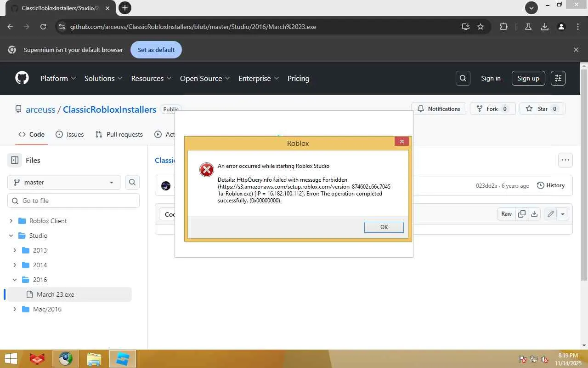The width and height of the screenshot is (588, 368).
Task: Open the Enterprise dropdown menu
Action: (x=259, y=78)
